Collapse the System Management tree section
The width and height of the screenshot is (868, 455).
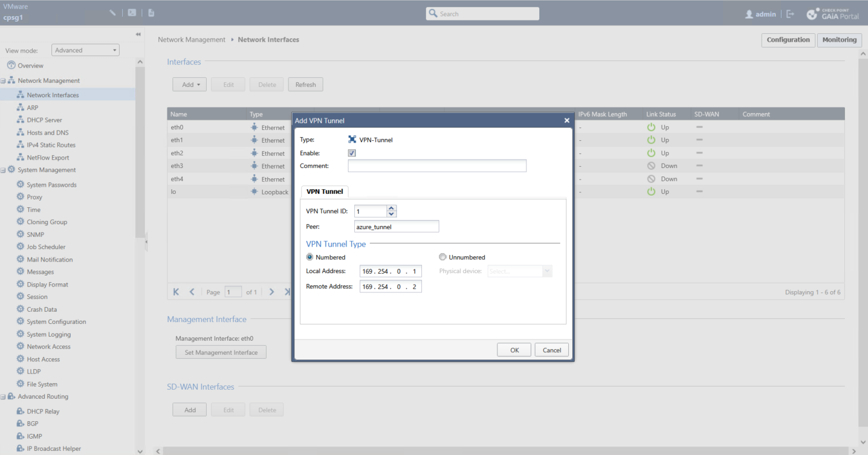pyautogui.click(x=4, y=170)
